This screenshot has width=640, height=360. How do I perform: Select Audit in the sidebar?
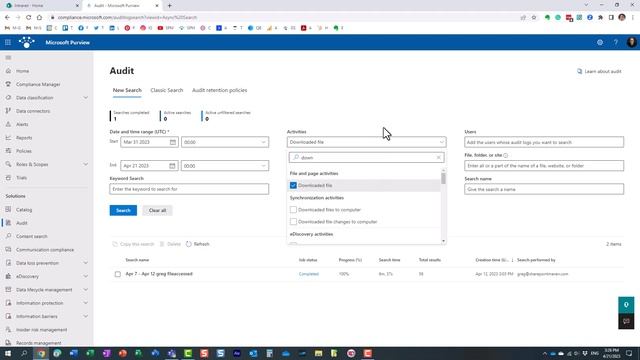coord(22,223)
